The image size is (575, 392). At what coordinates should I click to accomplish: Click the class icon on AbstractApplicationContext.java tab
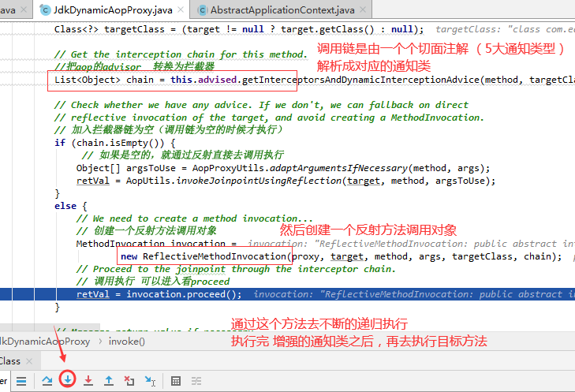(202, 10)
